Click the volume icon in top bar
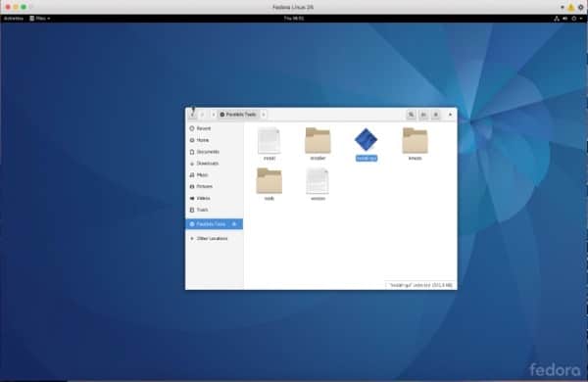 [565, 19]
